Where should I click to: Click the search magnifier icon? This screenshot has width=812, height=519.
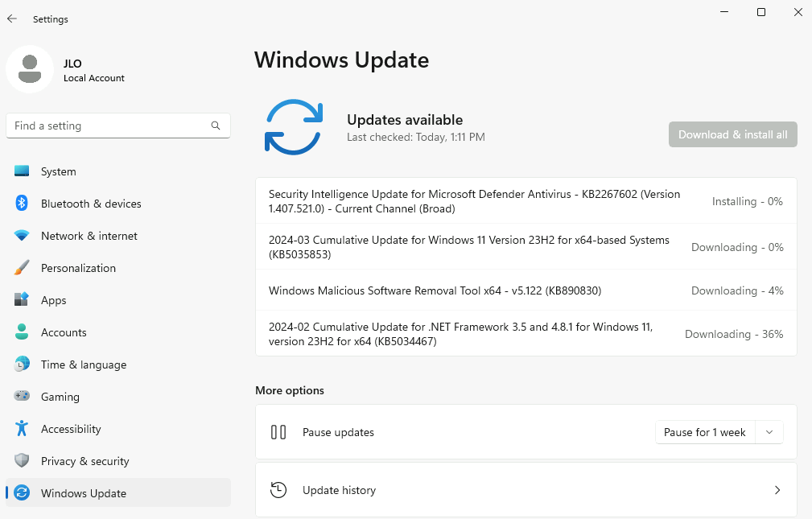click(216, 126)
